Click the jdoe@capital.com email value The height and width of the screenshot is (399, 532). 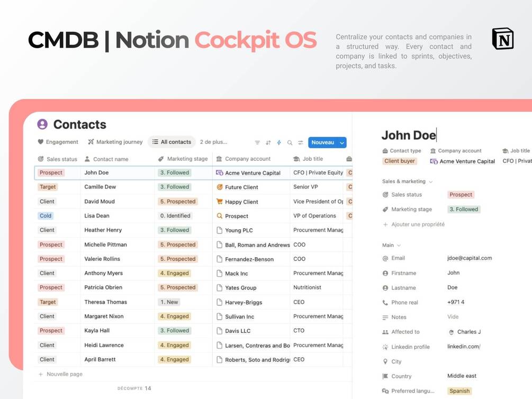tap(470, 258)
